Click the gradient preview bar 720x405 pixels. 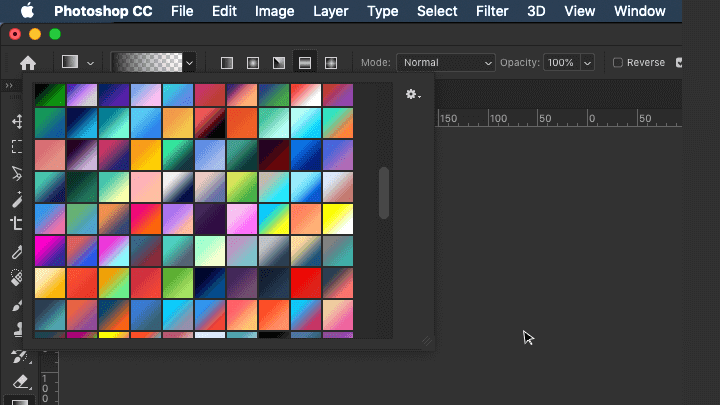pos(148,62)
